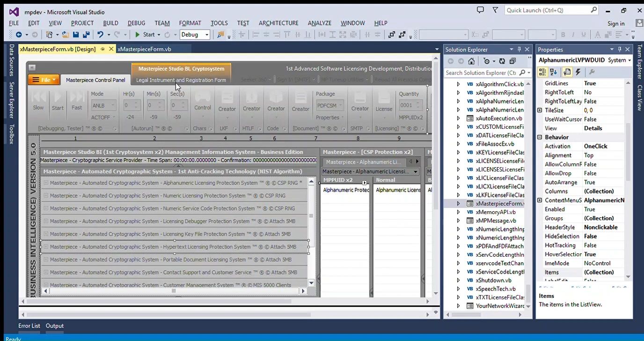Viewport: 644px width, 341px height.
Task: Click the Undo arrow icon
Action: (100, 35)
